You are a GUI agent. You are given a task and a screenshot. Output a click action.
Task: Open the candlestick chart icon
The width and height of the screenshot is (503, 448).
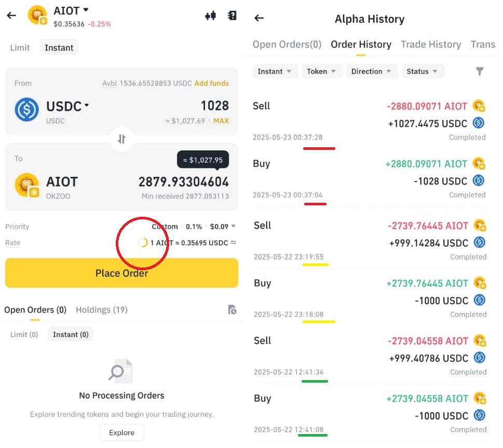click(x=210, y=16)
